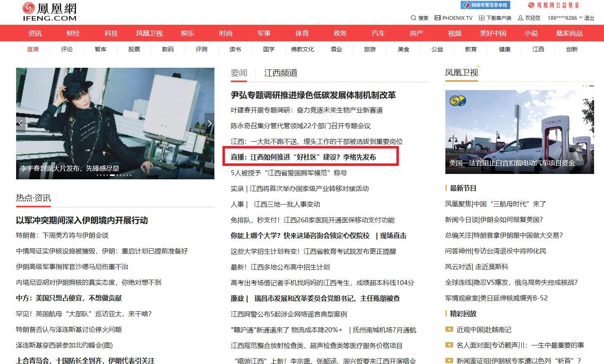
Task: Open headline 以军冲突期间深入伊朗境内开展行动
Action: 82,220
